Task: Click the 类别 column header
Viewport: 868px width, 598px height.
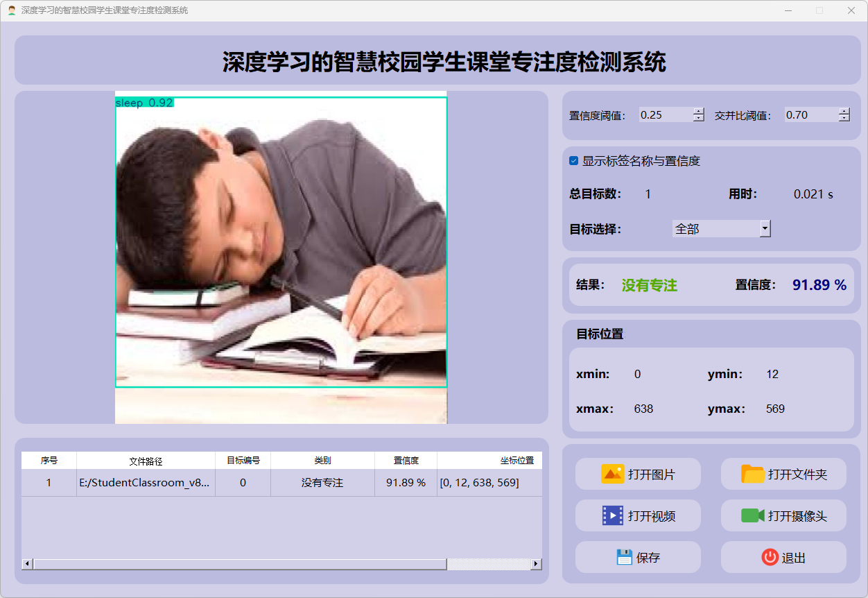Action: (x=322, y=461)
